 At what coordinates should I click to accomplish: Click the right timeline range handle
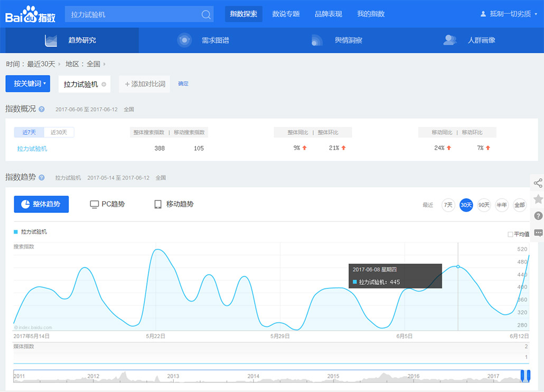[528, 376]
